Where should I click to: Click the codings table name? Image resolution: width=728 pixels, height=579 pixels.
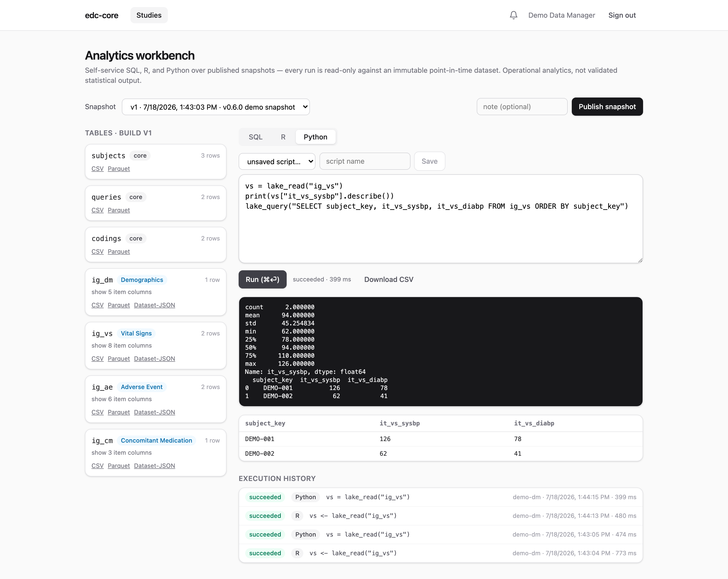coord(106,238)
